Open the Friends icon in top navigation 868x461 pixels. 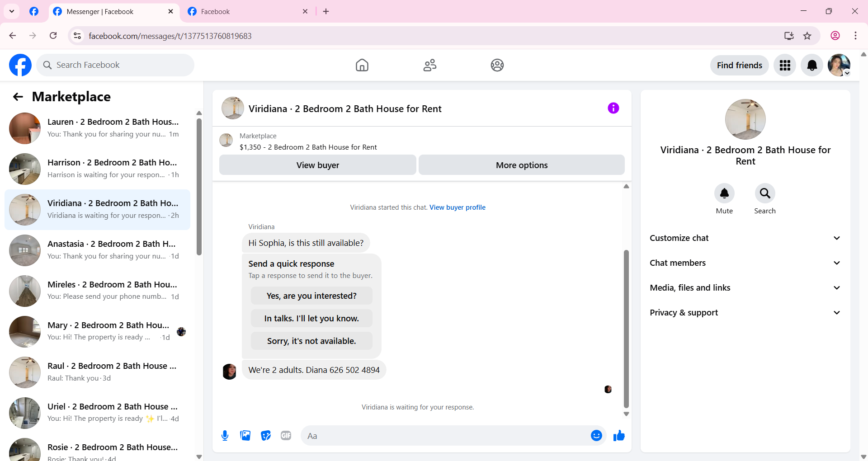429,65
